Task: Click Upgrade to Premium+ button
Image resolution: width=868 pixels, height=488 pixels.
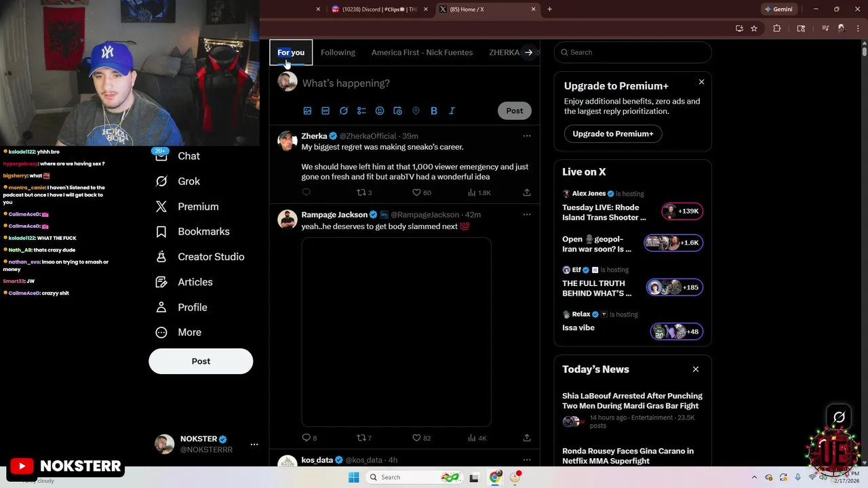Action: point(613,134)
